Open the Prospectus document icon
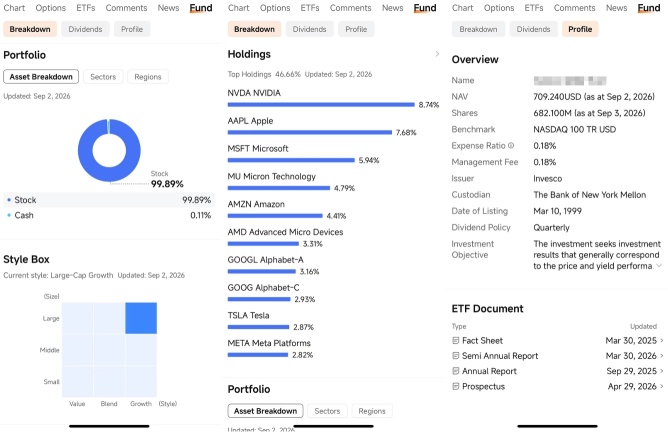This screenshot has height=435, width=668. [455, 386]
